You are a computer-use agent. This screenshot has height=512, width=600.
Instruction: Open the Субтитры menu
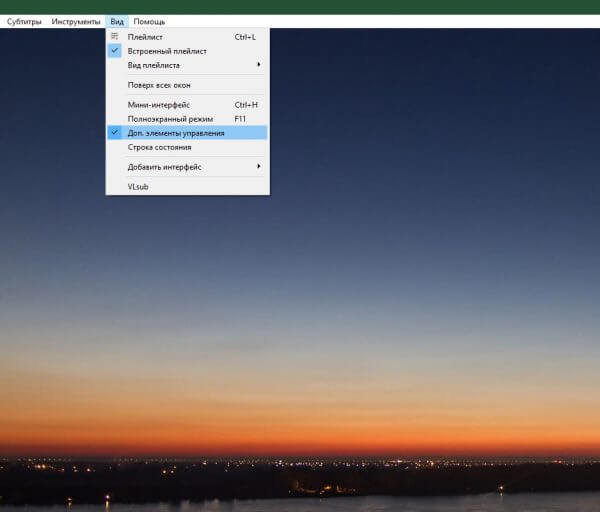coord(24,21)
